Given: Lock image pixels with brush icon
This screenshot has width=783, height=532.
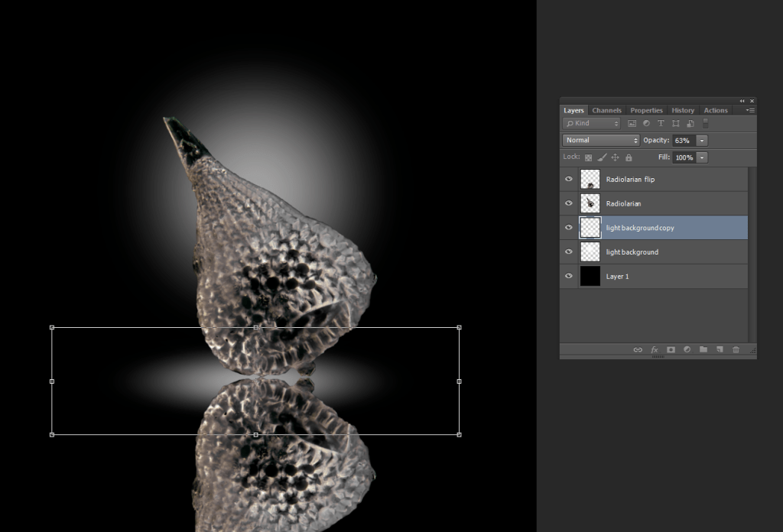Looking at the screenshot, I should 602,157.
